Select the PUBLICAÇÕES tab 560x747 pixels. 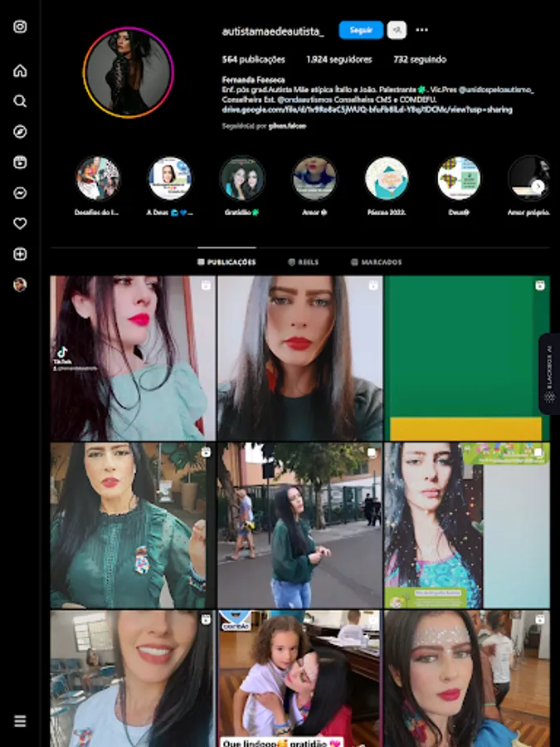pos(226,262)
